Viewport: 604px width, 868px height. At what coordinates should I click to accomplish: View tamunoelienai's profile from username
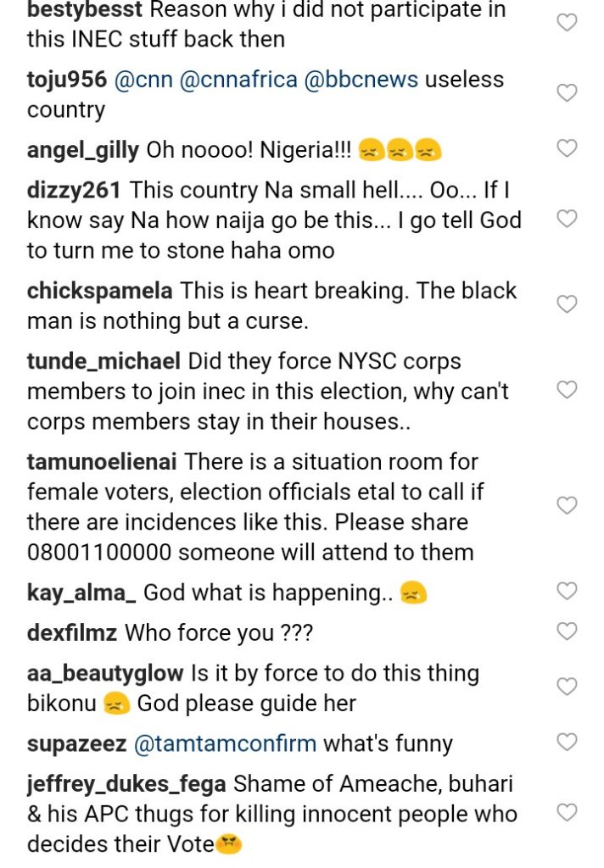tap(102, 462)
